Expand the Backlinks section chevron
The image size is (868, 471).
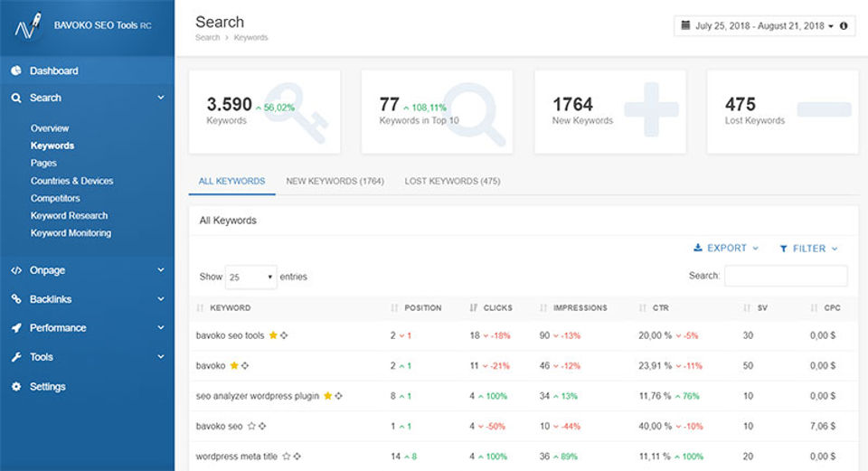click(161, 299)
